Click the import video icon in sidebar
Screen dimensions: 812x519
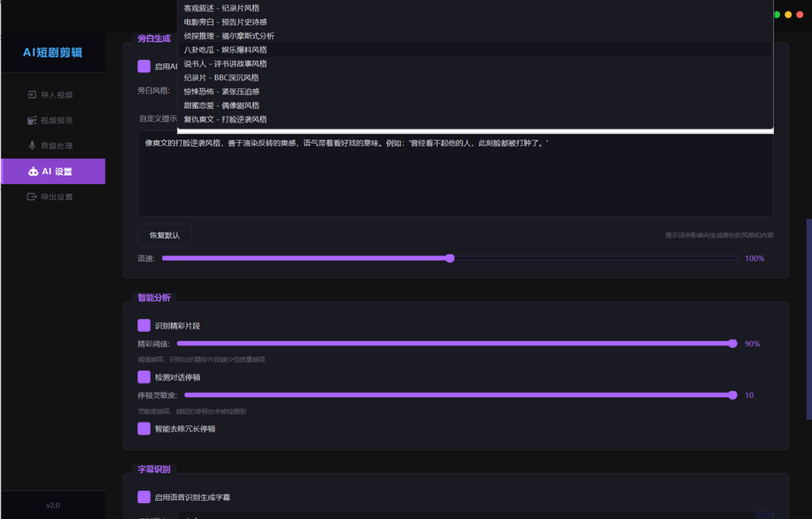pos(32,95)
